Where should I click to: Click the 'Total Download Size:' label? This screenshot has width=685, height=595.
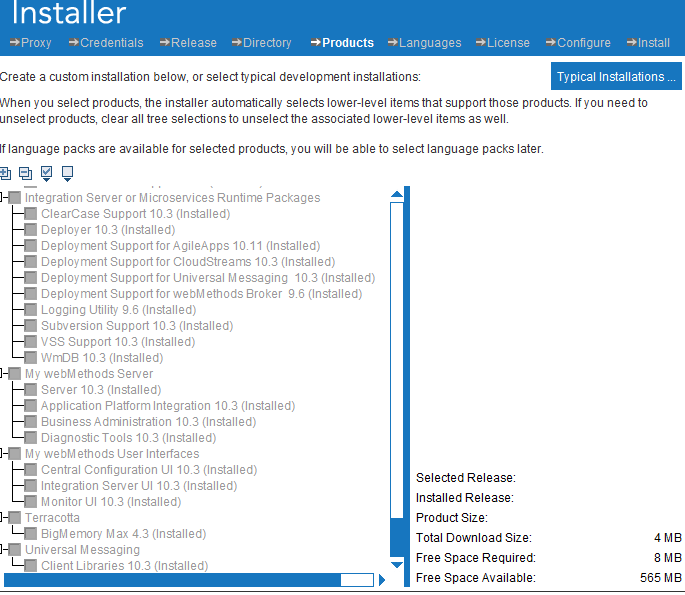(x=474, y=537)
